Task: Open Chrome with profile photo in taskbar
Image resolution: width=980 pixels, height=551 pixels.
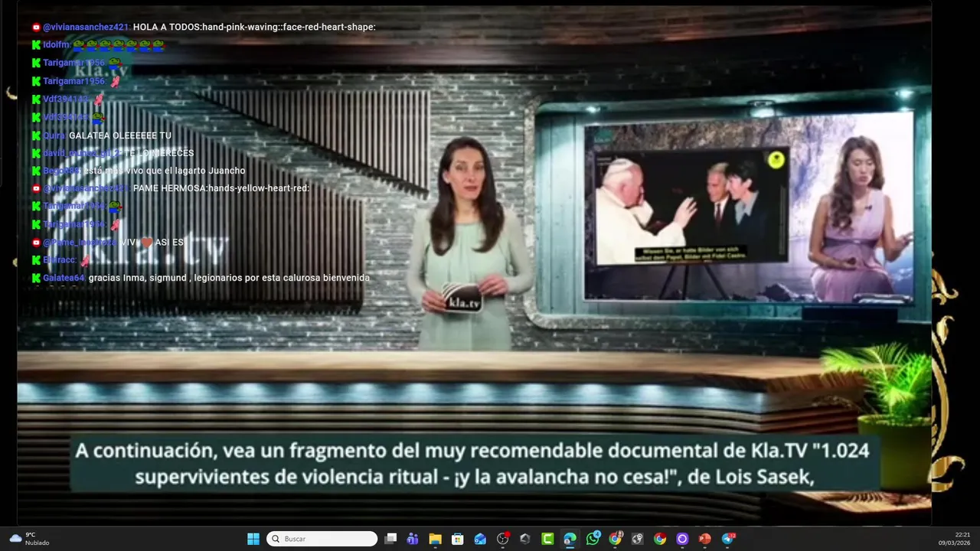Action: (x=615, y=539)
